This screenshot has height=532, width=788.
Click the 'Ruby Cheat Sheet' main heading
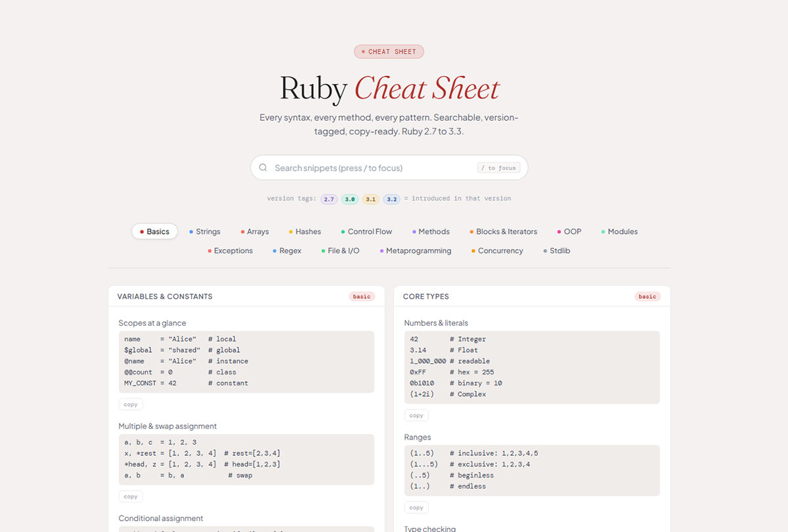pos(389,88)
